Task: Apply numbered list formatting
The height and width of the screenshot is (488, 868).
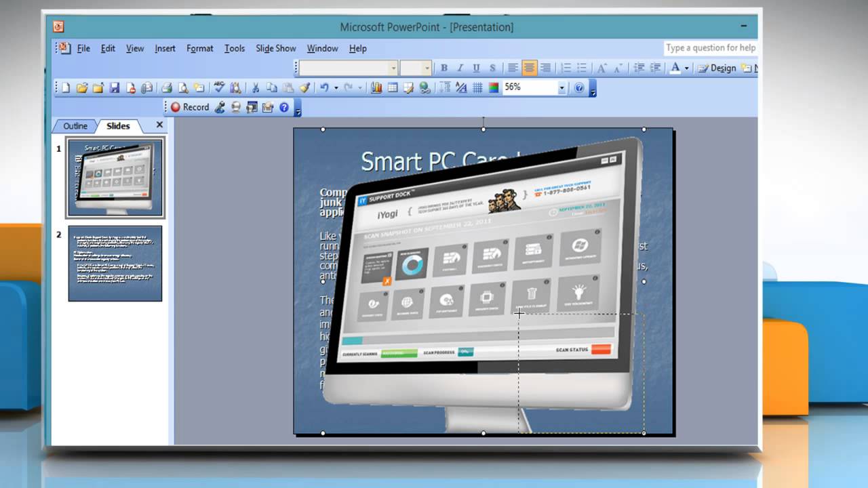Action: [x=566, y=68]
